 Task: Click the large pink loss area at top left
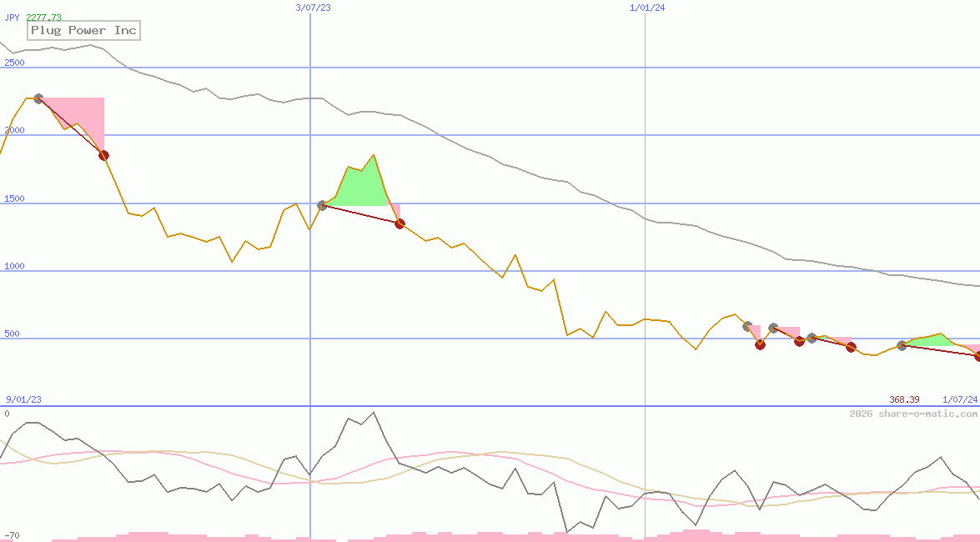tap(83, 117)
